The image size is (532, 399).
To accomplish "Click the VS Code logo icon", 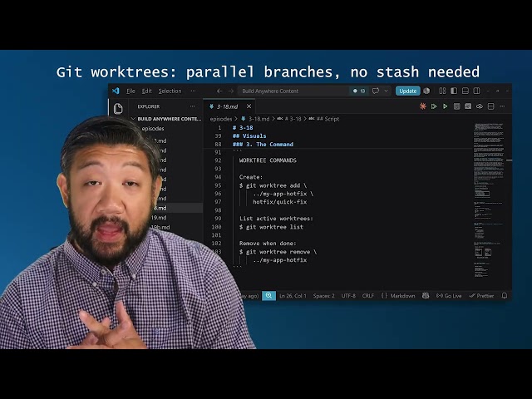I will pos(116,91).
